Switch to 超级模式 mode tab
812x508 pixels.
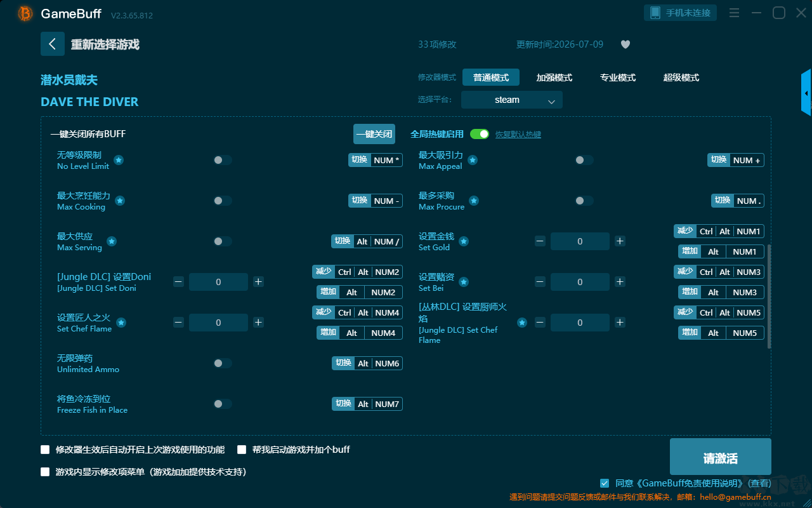click(681, 77)
